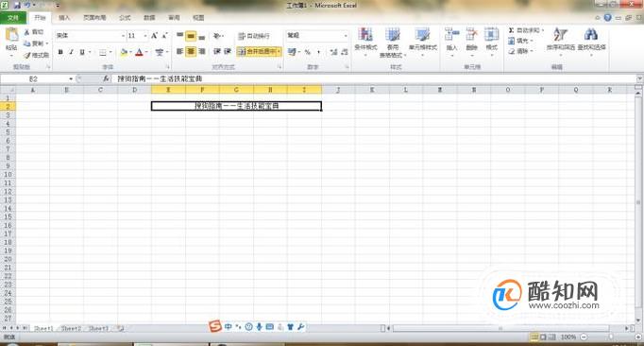Image resolution: width=644 pixels, height=346 pixels.
Task: Switch to the Insert ribbon tab
Action: (x=64, y=18)
